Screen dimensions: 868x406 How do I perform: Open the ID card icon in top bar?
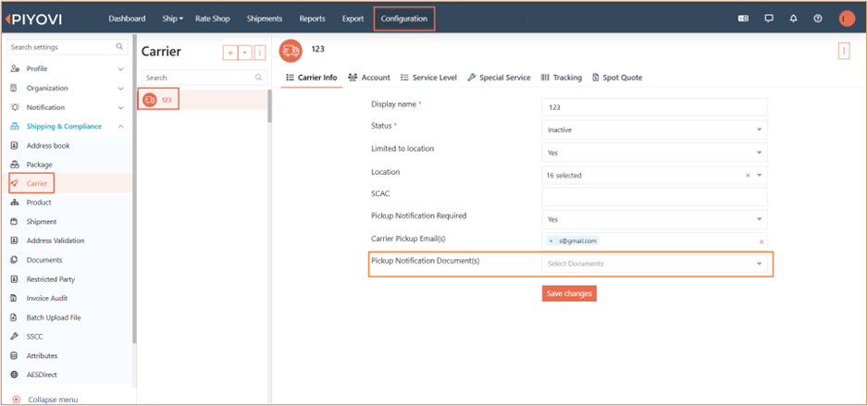pos(743,18)
